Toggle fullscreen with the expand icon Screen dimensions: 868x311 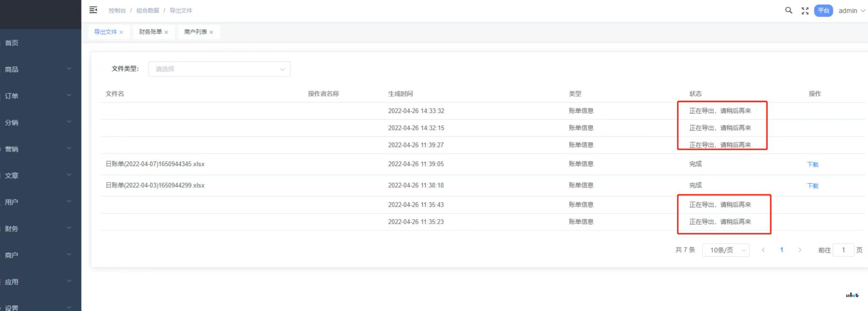point(805,11)
